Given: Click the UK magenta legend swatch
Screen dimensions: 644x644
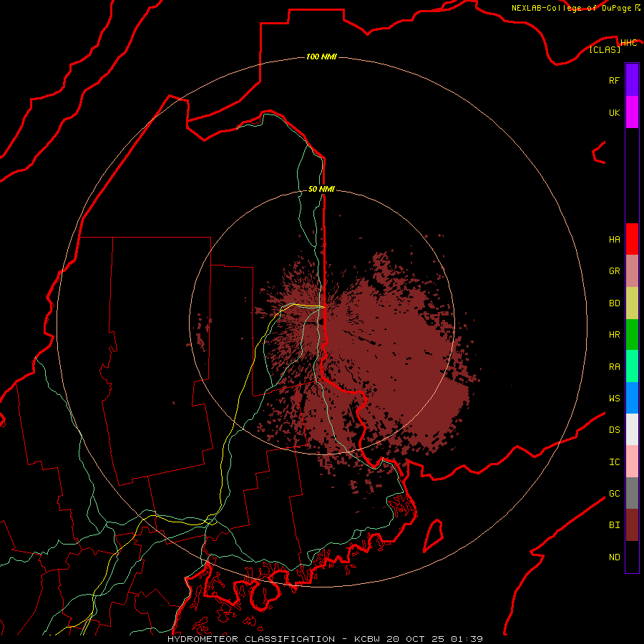Looking at the screenshot, I should [x=632, y=112].
